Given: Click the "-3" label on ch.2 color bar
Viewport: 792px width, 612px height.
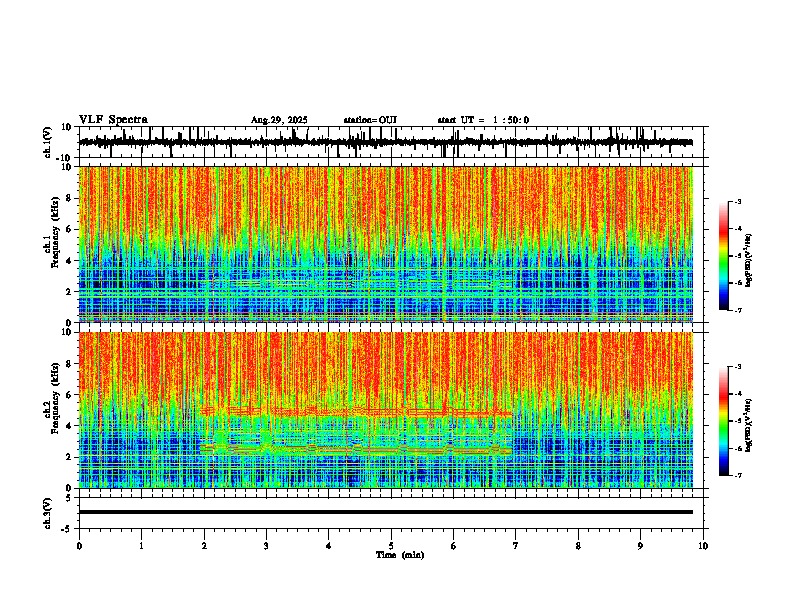Looking at the screenshot, I should [x=737, y=367].
